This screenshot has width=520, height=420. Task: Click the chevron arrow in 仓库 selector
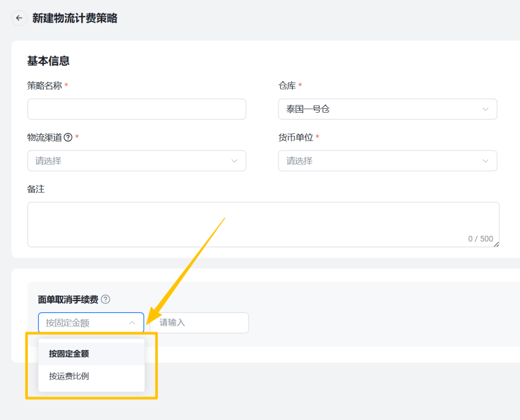tap(485, 109)
